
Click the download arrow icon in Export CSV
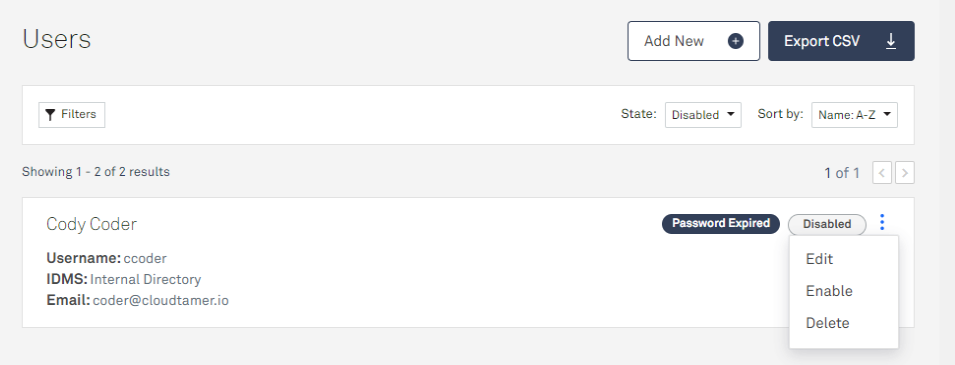890,41
